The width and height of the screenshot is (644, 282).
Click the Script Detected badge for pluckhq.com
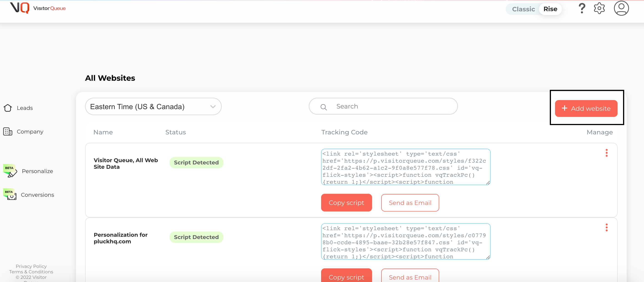click(196, 237)
